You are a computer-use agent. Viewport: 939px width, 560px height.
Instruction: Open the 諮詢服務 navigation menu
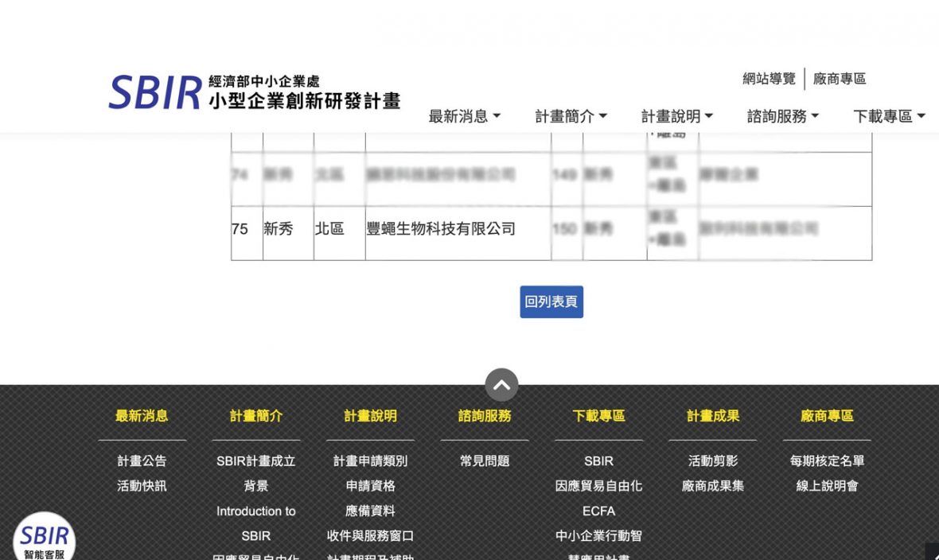[783, 116]
